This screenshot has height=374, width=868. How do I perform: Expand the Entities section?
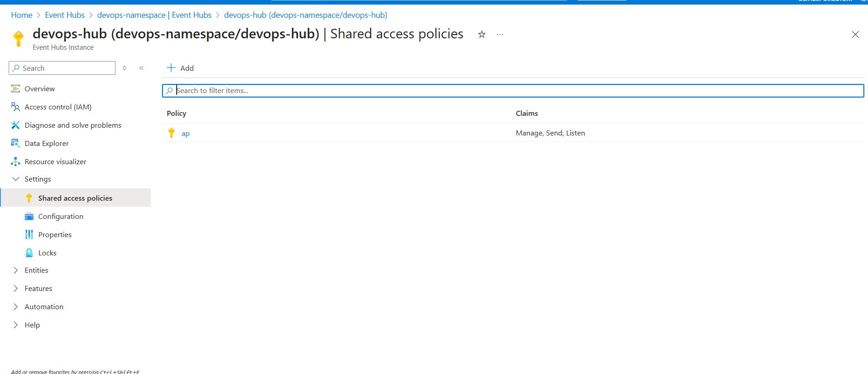(x=16, y=270)
